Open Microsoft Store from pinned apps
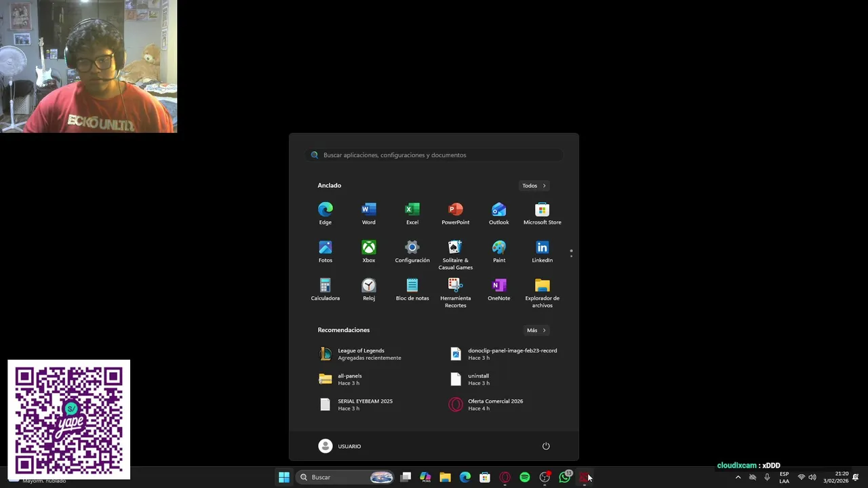Screen dimensions: 868x488 [542, 213]
